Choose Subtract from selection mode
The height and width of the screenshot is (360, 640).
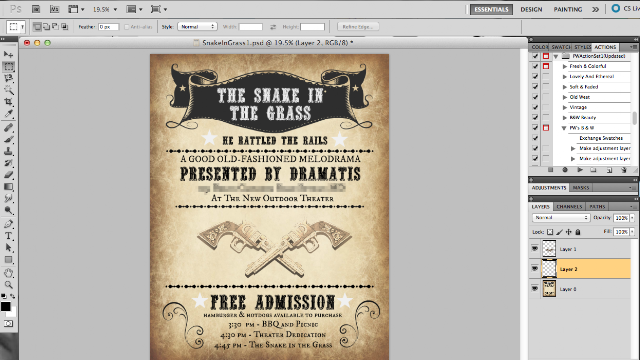pos(55,27)
